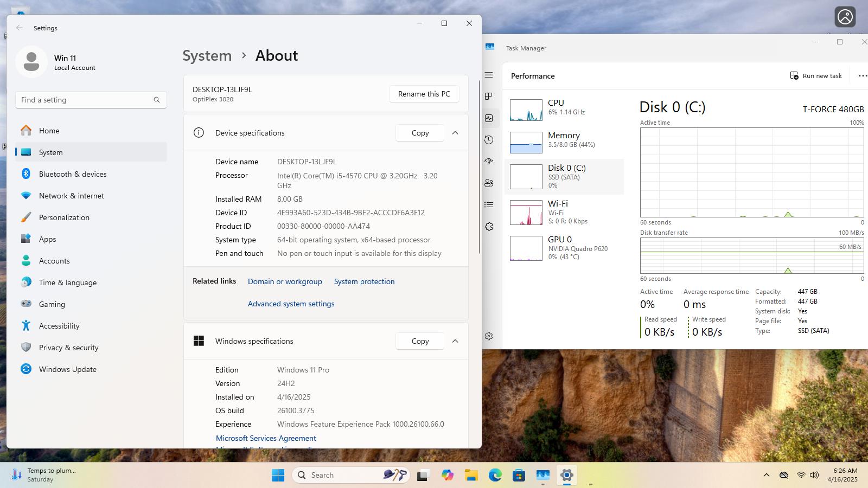Open Time & language settings
Viewport: 868px width, 488px height.
coord(91,282)
